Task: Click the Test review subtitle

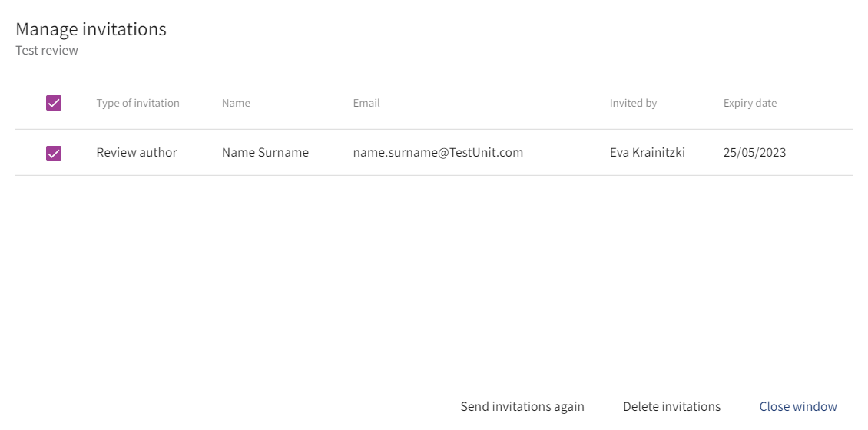Action: 47,51
